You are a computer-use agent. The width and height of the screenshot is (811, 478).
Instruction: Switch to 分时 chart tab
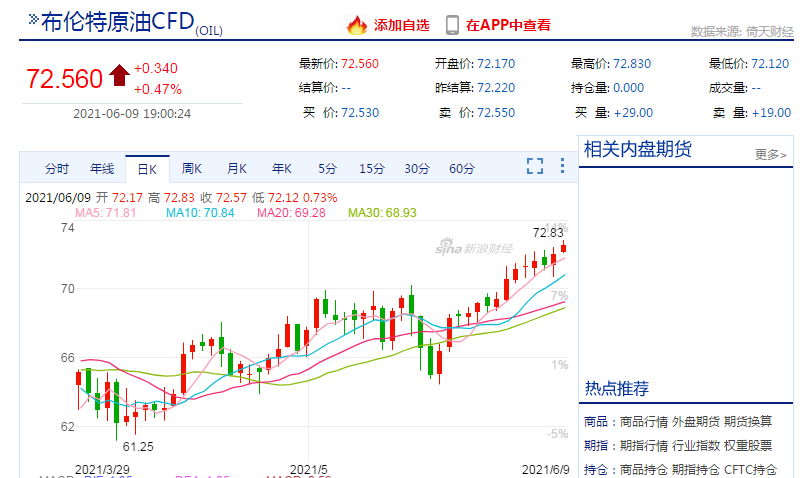pos(57,168)
